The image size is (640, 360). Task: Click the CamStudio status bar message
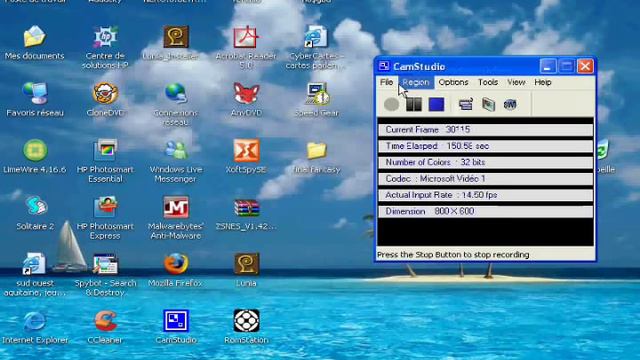point(453,255)
